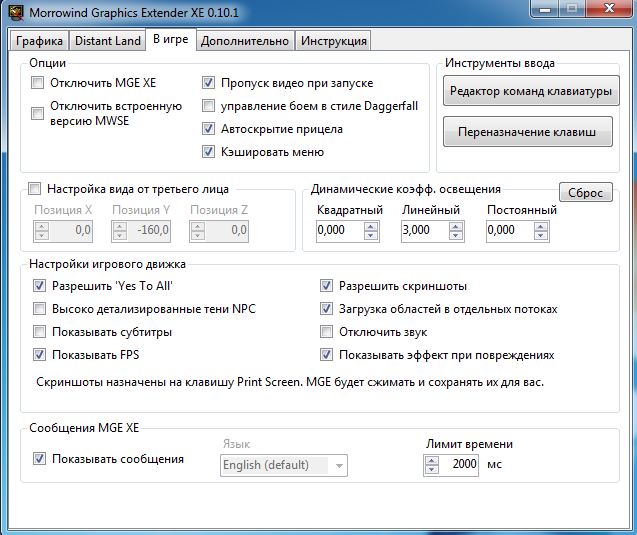The width and height of the screenshot is (637, 535).
Task: Close the MGE XE window
Action: [609, 9]
